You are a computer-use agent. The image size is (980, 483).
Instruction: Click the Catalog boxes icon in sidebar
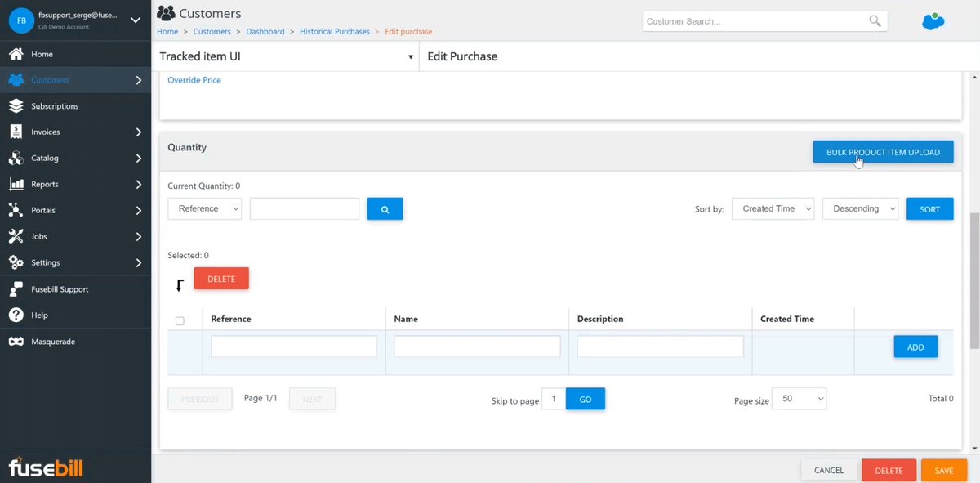coord(16,158)
